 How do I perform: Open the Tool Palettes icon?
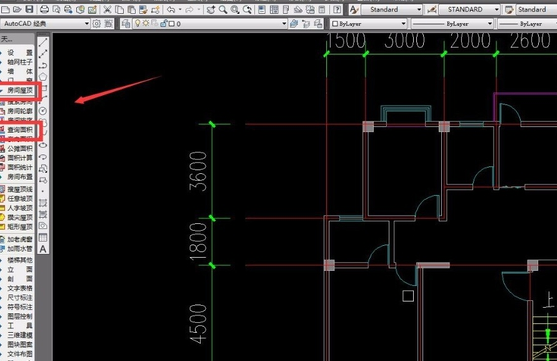click(x=286, y=10)
